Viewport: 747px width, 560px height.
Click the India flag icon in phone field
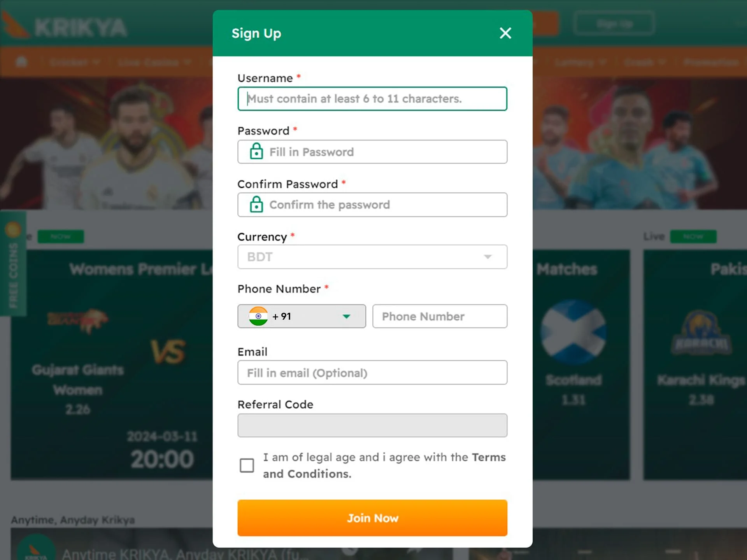pos(256,317)
